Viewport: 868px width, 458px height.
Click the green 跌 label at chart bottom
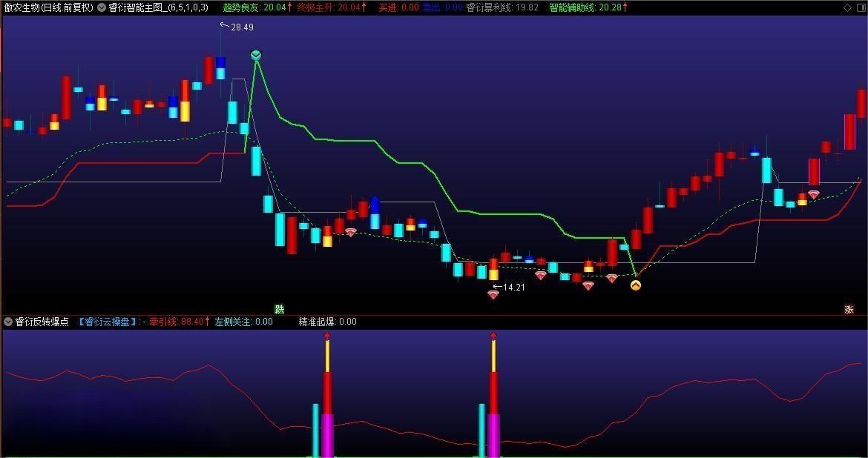pyautogui.click(x=280, y=309)
